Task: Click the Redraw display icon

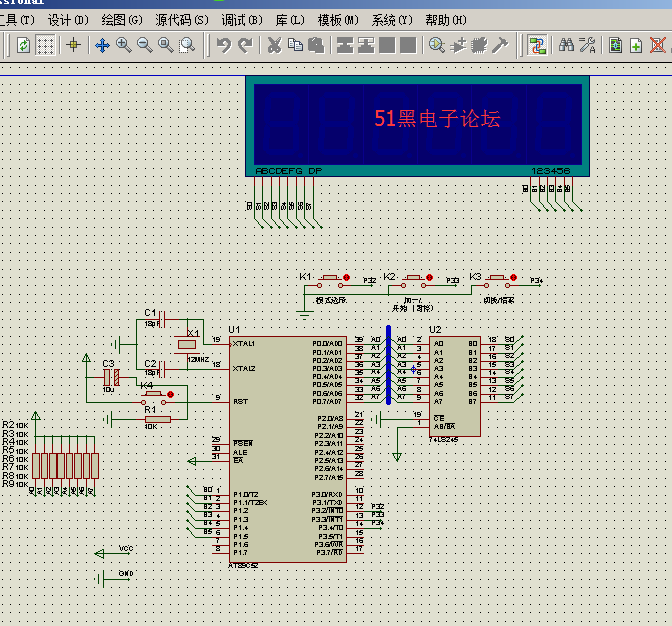Action: [23, 45]
